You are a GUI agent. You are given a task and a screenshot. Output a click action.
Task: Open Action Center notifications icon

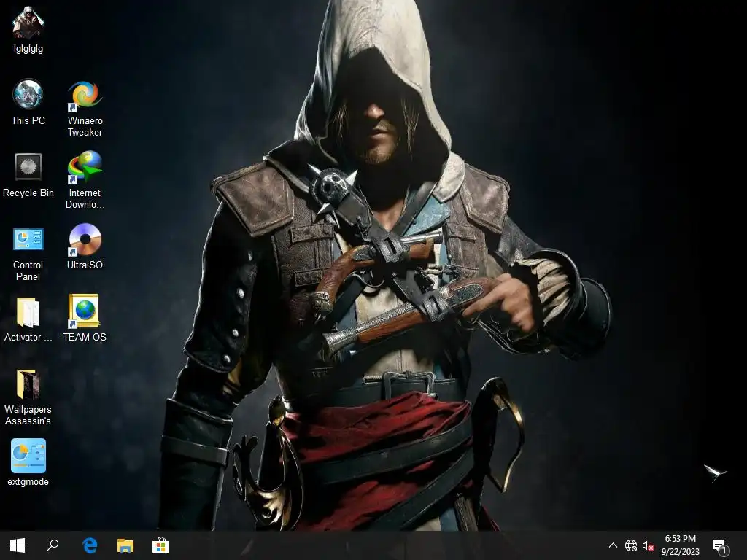click(720, 546)
